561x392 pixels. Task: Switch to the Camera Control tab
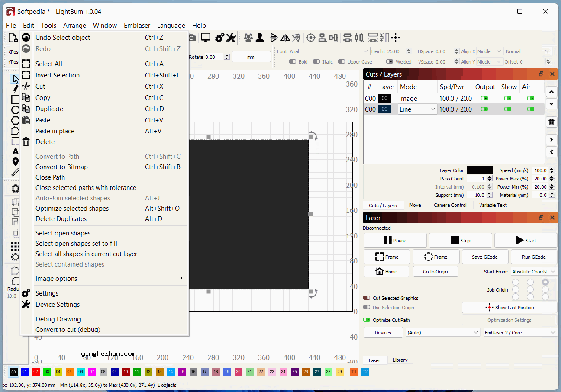450,205
